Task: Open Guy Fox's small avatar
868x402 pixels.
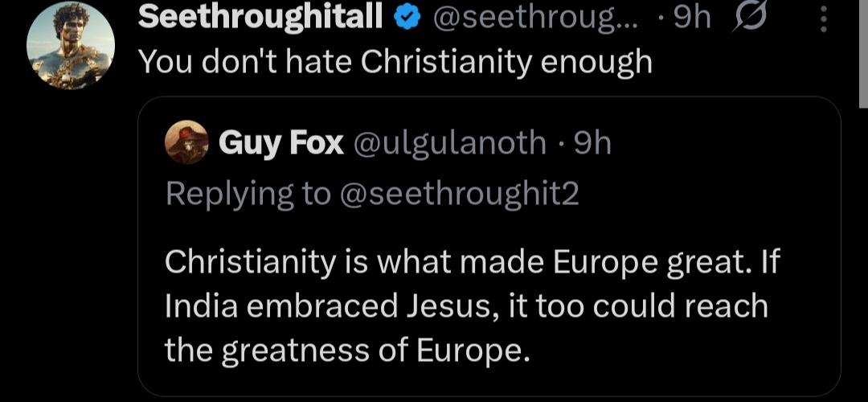Action: pyautogui.click(x=186, y=144)
